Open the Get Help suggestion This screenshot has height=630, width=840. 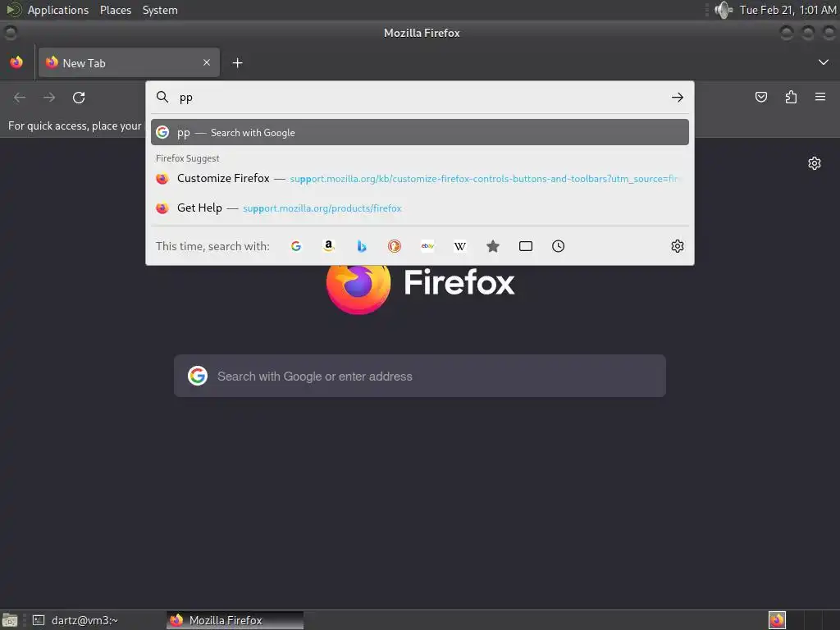tap(419, 208)
